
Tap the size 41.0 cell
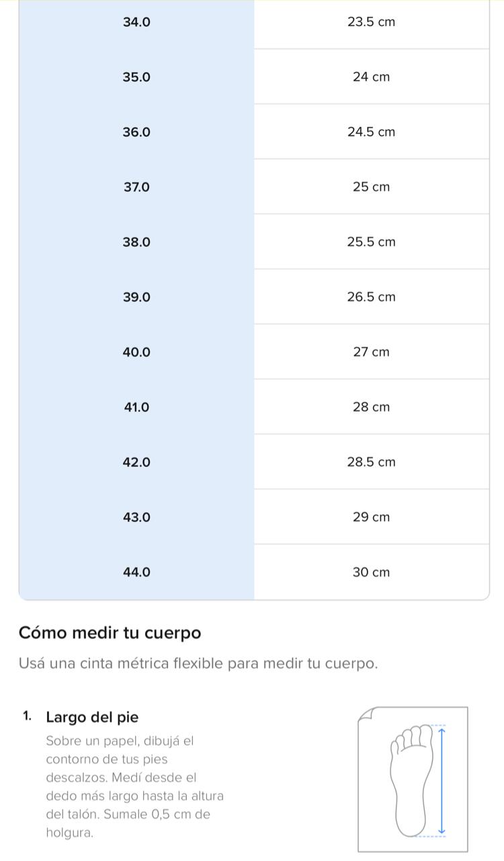pyautogui.click(x=136, y=408)
